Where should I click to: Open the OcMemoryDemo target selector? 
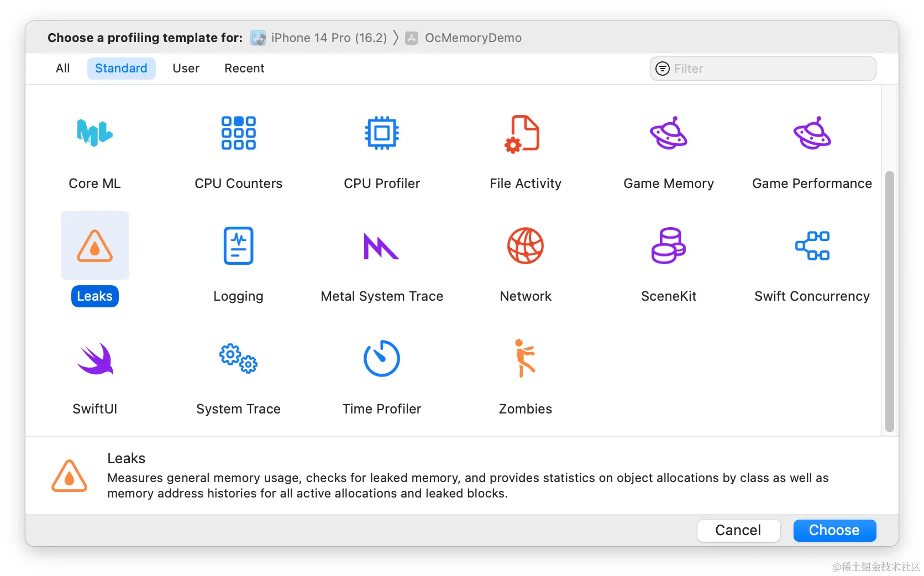[464, 38]
